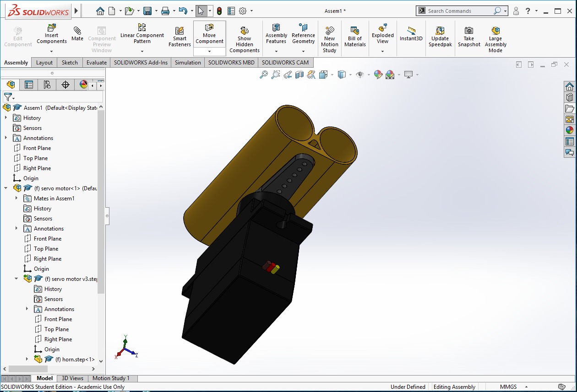This screenshot has width=577, height=392.
Task: Open the MMGS units dropdown
Action: coord(526,387)
